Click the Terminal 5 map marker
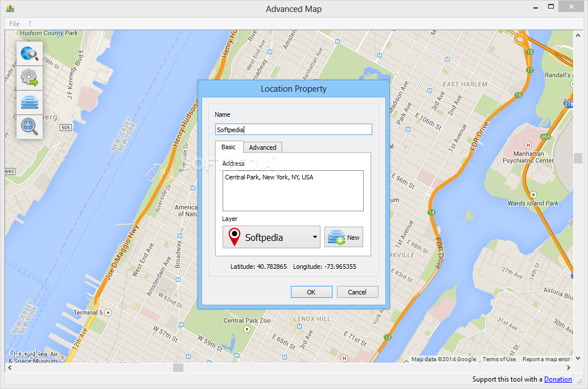The height and width of the screenshot is (389, 588). coord(108,313)
